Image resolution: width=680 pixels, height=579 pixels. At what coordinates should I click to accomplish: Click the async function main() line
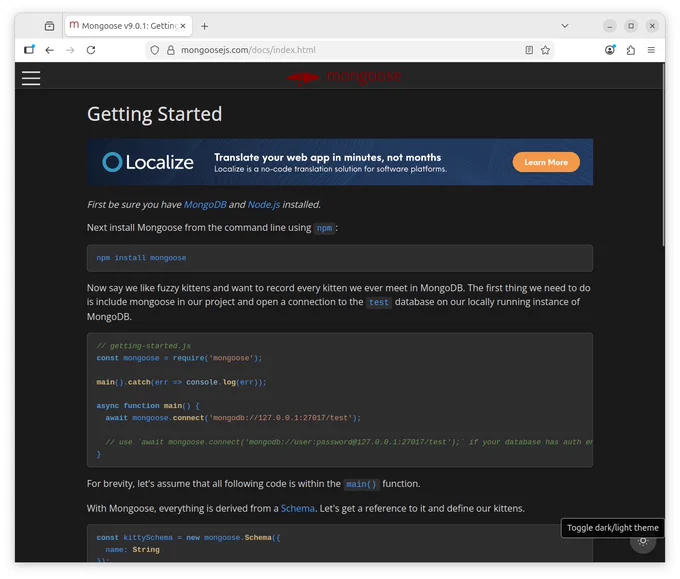pos(148,406)
